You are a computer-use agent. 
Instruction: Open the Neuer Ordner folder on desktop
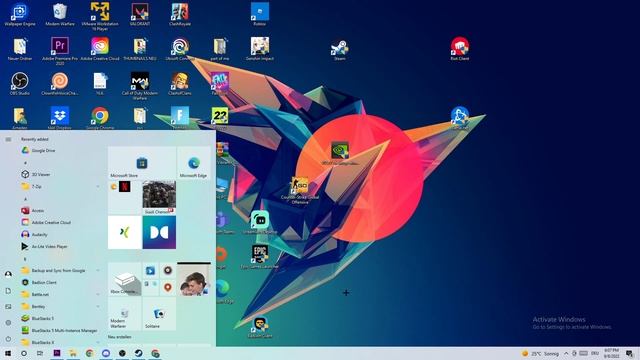point(20,49)
